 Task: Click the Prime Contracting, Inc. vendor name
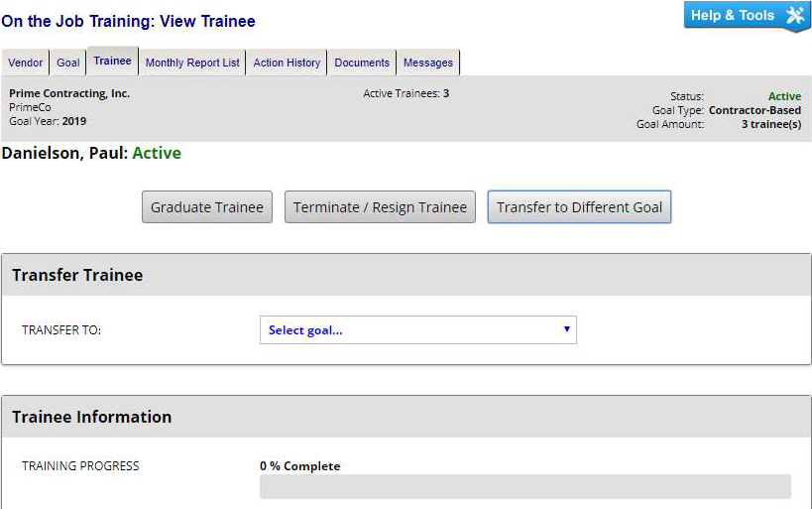pyautogui.click(x=69, y=93)
